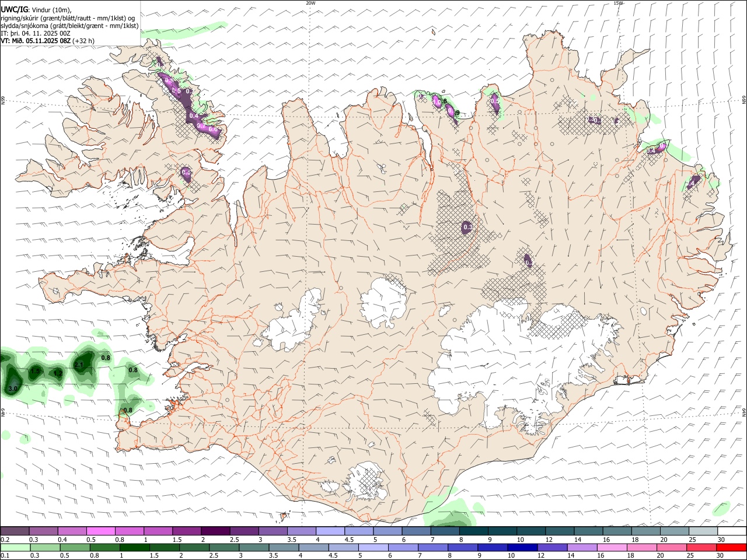Click the grey-green 2.5 swatch, lower scale
The height and width of the screenshot is (560, 747).
point(224,547)
